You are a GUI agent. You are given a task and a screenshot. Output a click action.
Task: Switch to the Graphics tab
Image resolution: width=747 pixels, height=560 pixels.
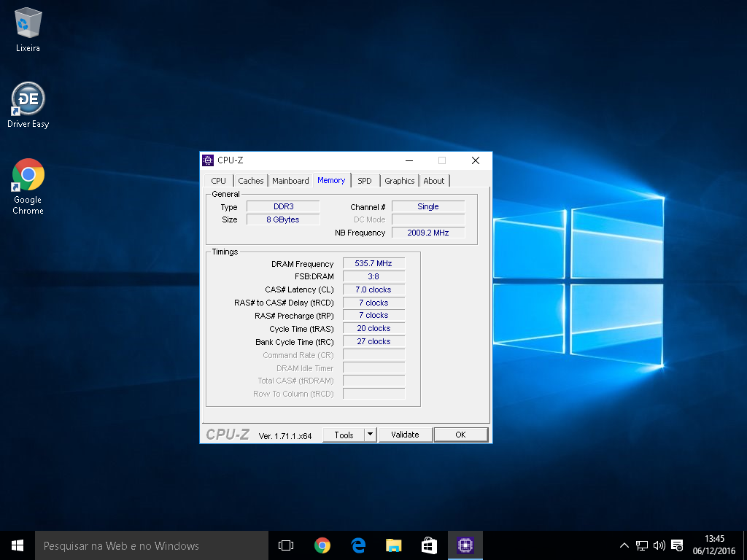[400, 181]
